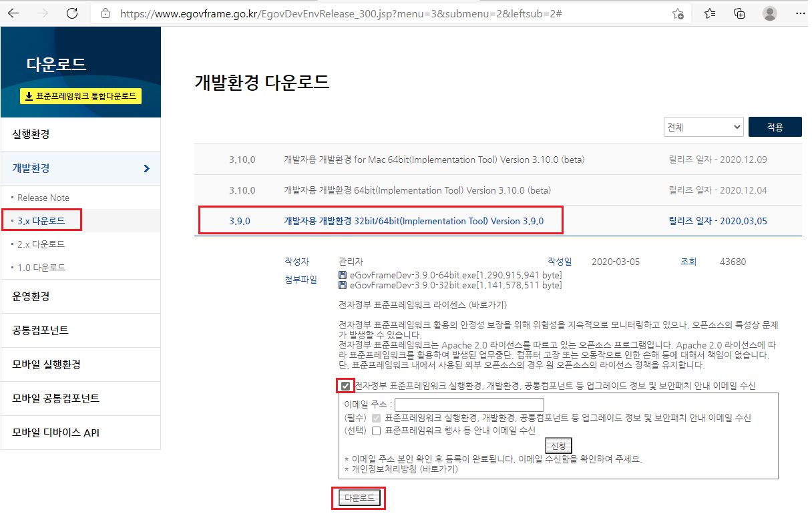Open 모바일 실행환경 in left menu
The image size is (812, 514).
point(80,364)
